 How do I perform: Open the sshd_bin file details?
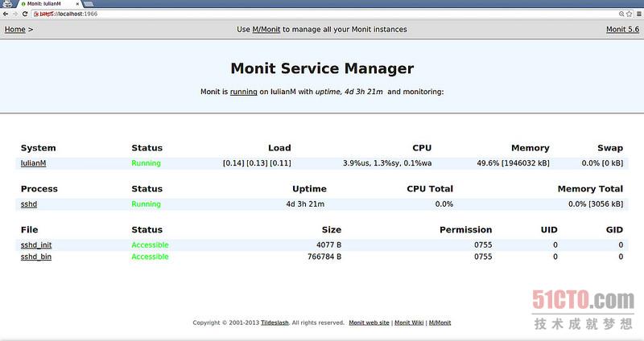point(36,257)
